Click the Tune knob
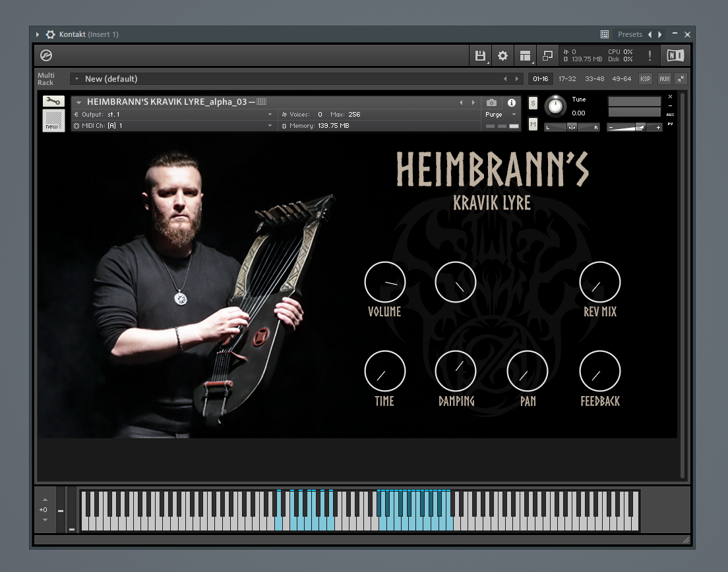The height and width of the screenshot is (572, 728). tap(555, 107)
